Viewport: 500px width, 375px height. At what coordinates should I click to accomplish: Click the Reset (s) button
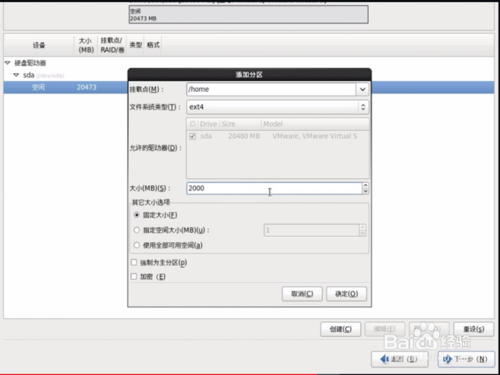[x=474, y=329]
